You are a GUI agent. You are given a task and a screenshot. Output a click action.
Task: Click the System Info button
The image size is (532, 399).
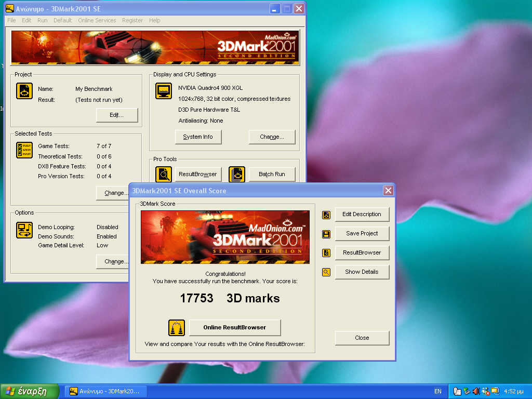198,137
